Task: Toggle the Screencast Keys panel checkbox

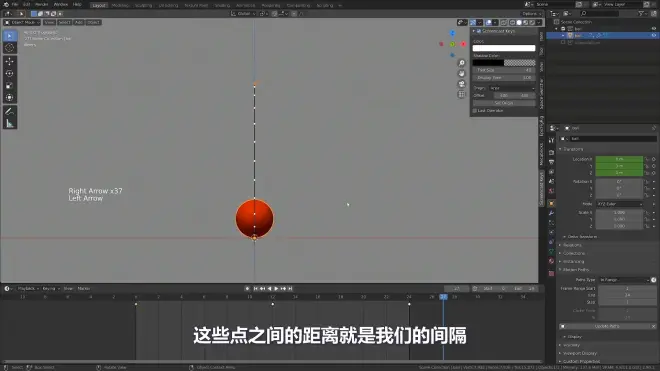Action: (479, 31)
